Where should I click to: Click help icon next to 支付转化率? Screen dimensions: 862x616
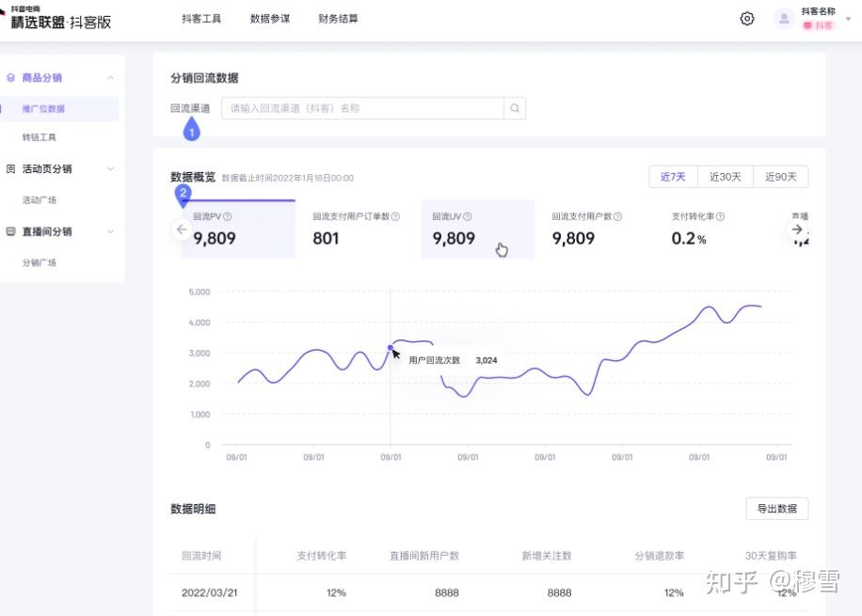tap(720, 216)
